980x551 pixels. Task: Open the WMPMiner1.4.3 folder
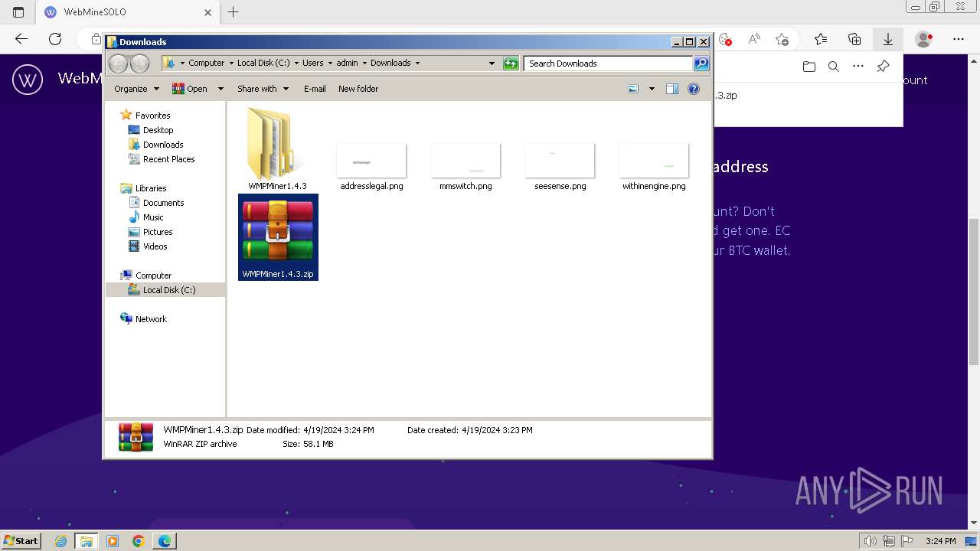pyautogui.click(x=277, y=149)
